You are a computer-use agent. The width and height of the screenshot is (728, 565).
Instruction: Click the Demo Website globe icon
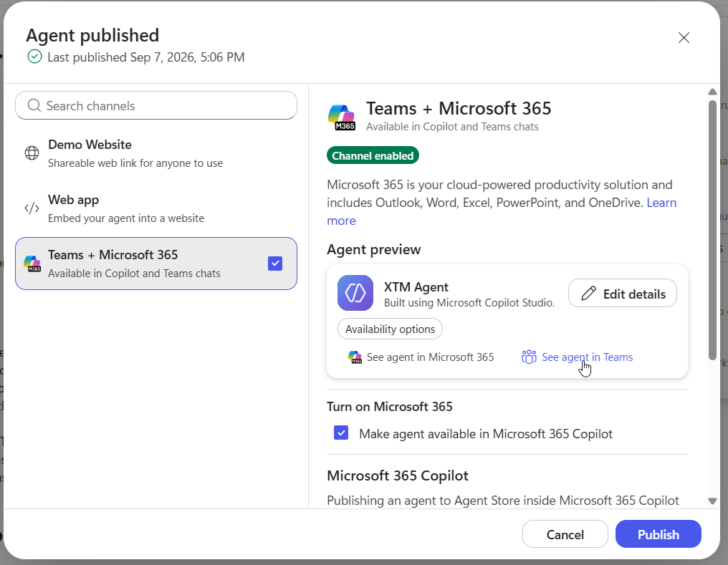point(32,153)
